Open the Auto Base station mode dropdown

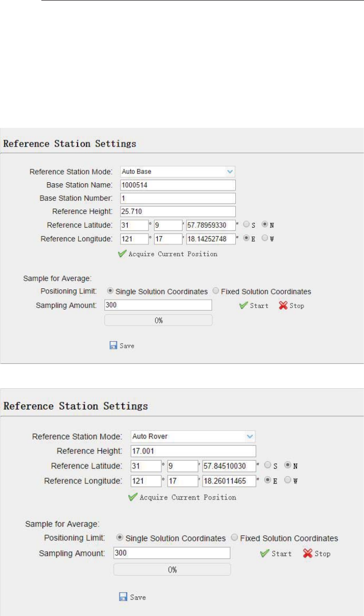(x=178, y=171)
